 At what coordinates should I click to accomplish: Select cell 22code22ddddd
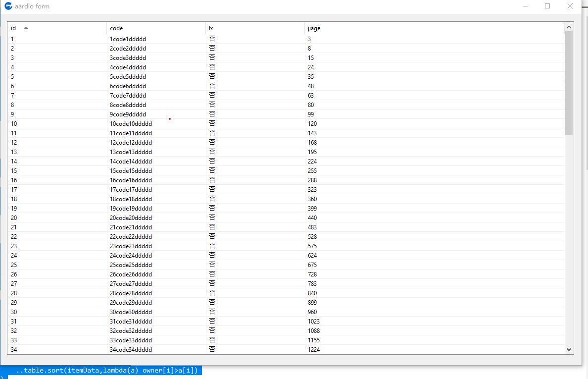131,236
